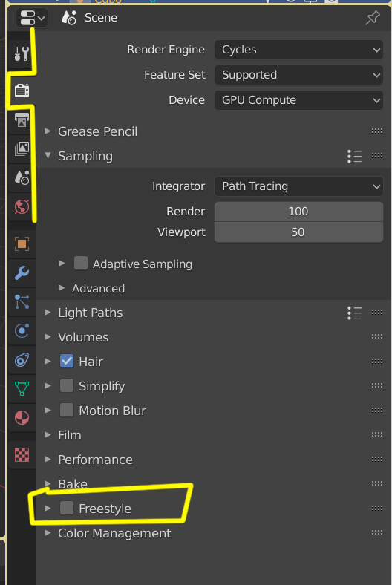Expand the Light Paths panel
This screenshot has width=392, height=585.
91,313
